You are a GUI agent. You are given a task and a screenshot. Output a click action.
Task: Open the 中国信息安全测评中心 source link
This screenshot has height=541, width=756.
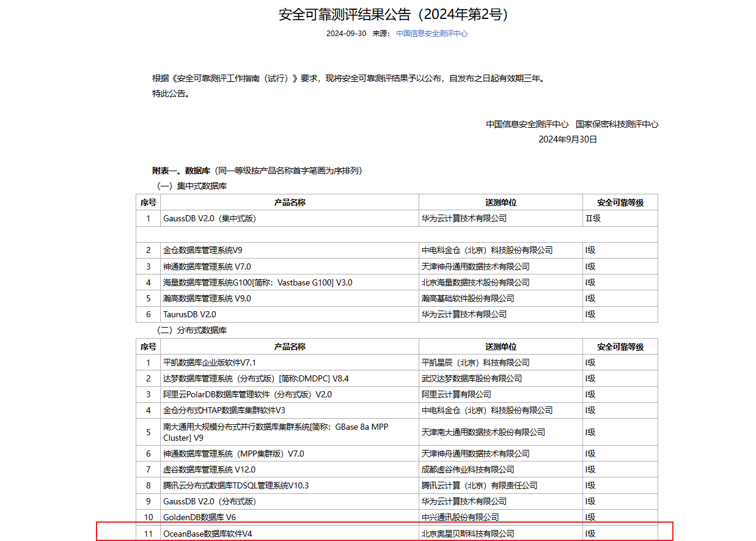pos(431,34)
